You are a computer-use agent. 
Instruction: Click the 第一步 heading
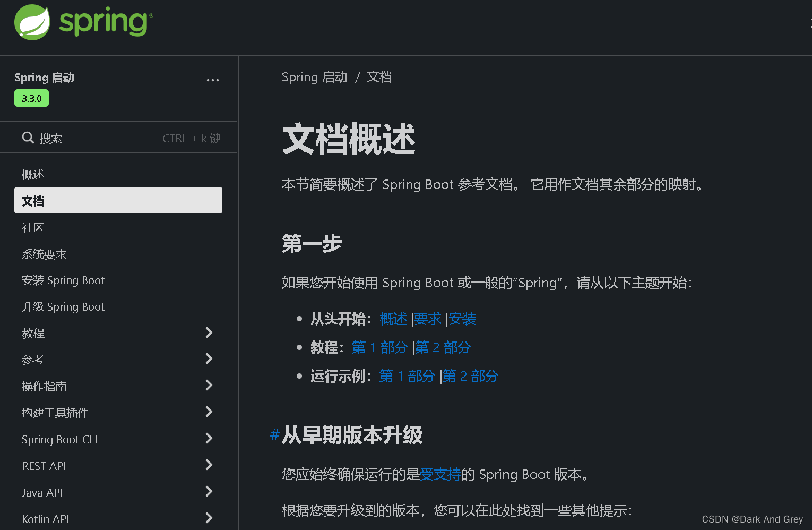[x=312, y=244]
